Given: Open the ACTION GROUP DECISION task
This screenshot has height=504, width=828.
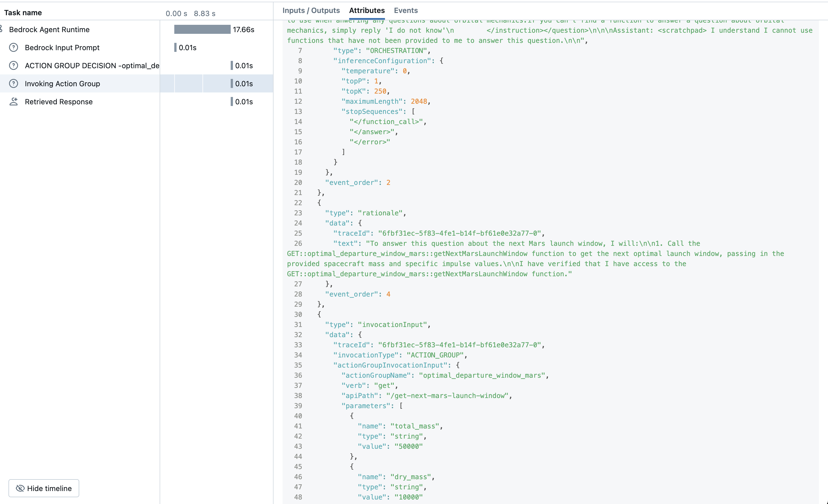Looking at the screenshot, I should tap(92, 66).
